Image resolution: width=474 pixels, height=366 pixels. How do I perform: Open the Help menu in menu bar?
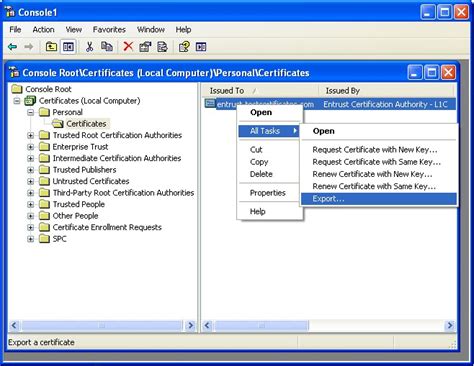[x=183, y=30]
